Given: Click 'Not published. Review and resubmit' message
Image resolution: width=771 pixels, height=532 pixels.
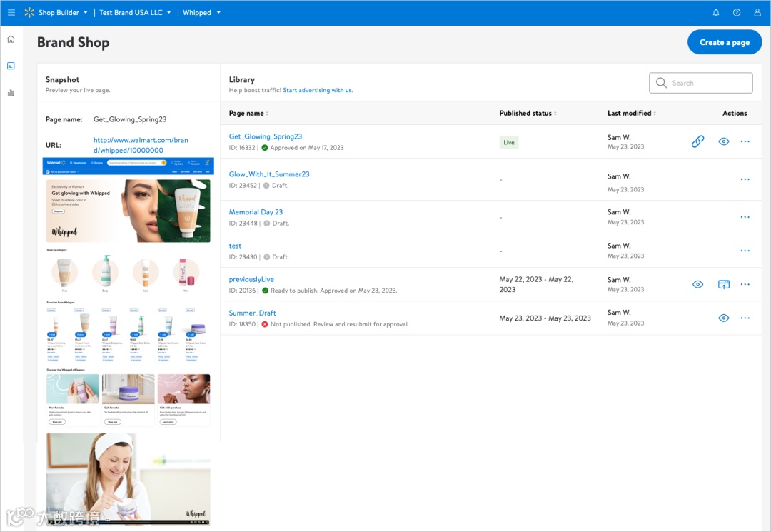Looking at the screenshot, I should [339, 324].
